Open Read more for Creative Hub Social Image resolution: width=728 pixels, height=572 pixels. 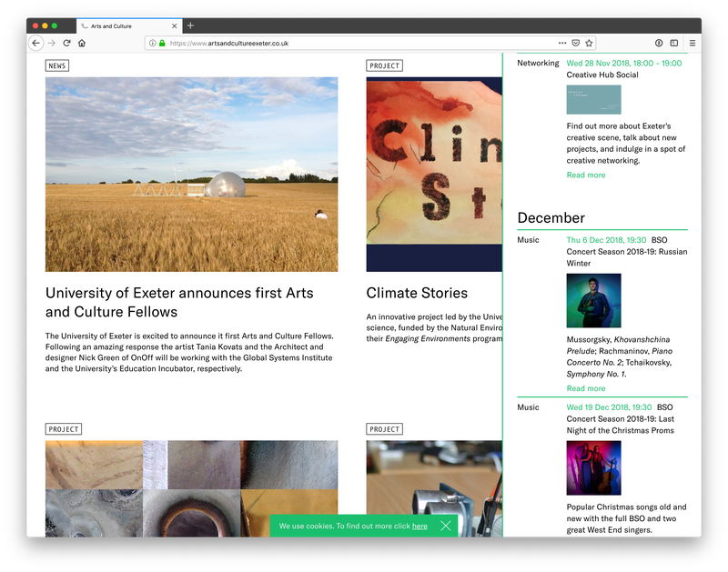(586, 175)
